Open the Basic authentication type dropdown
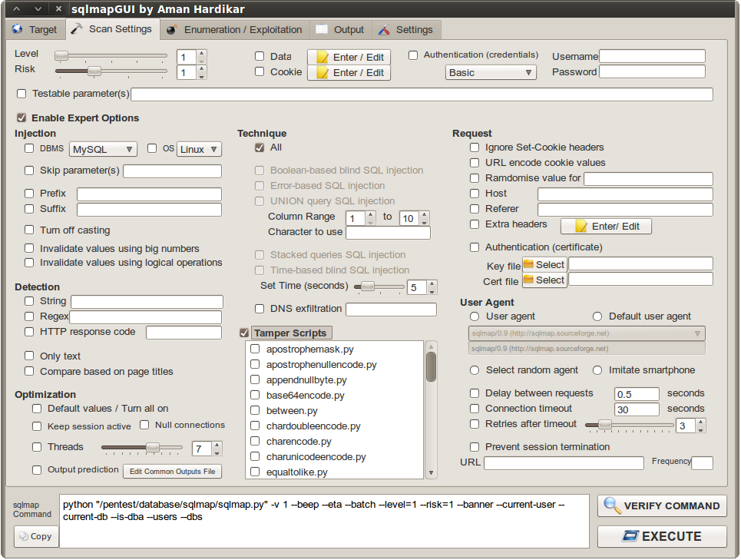Image resolution: width=741 pixels, height=560 pixels. [x=491, y=72]
